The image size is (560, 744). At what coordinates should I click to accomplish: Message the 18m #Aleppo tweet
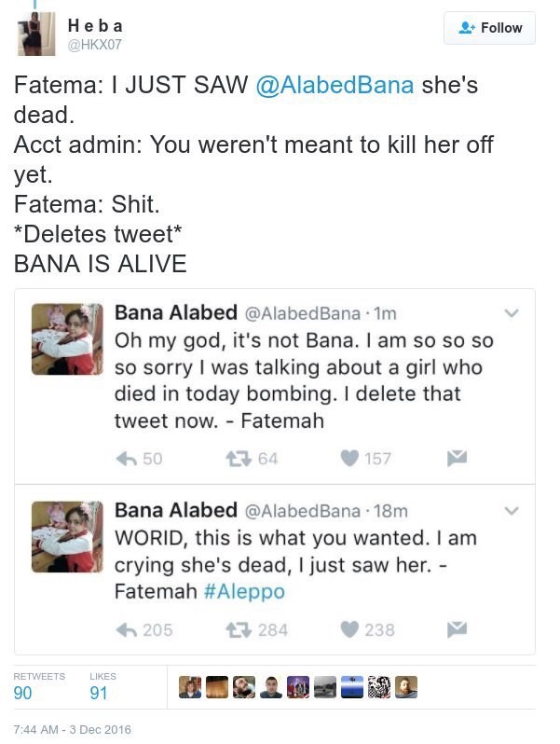pyautogui.click(x=458, y=629)
